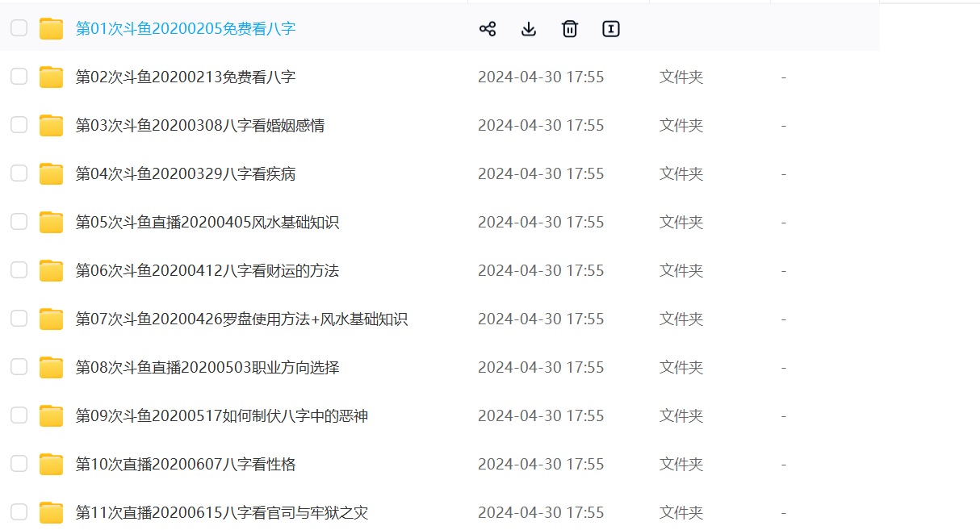Click the download icon for folder 第01次斗鱼

[x=529, y=29]
